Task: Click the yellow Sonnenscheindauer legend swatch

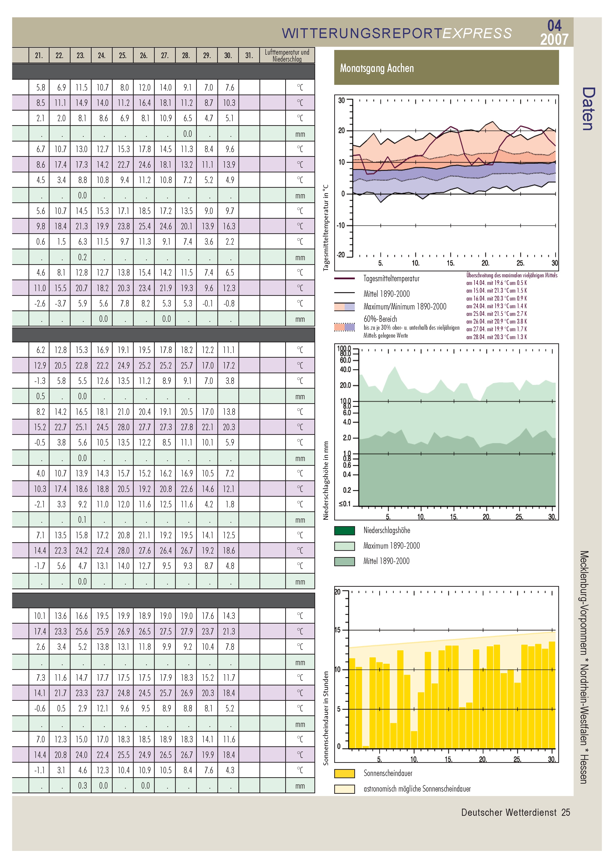Action: click(x=344, y=774)
